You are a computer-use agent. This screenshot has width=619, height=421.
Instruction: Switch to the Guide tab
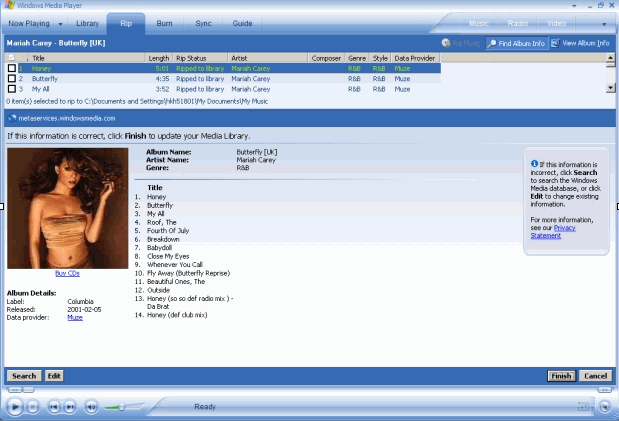pos(242,23)
